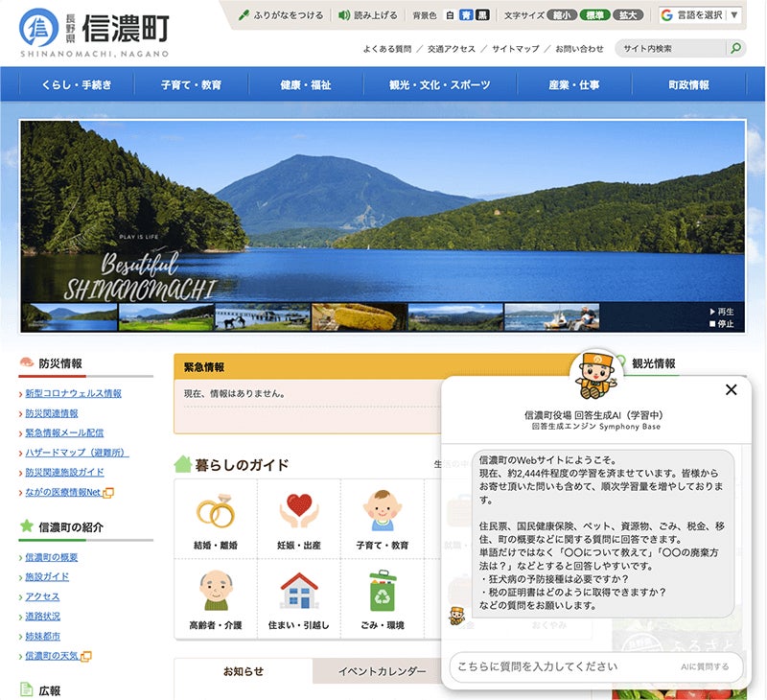Open ハザードマップ（避難所） link

pos(77,453)
